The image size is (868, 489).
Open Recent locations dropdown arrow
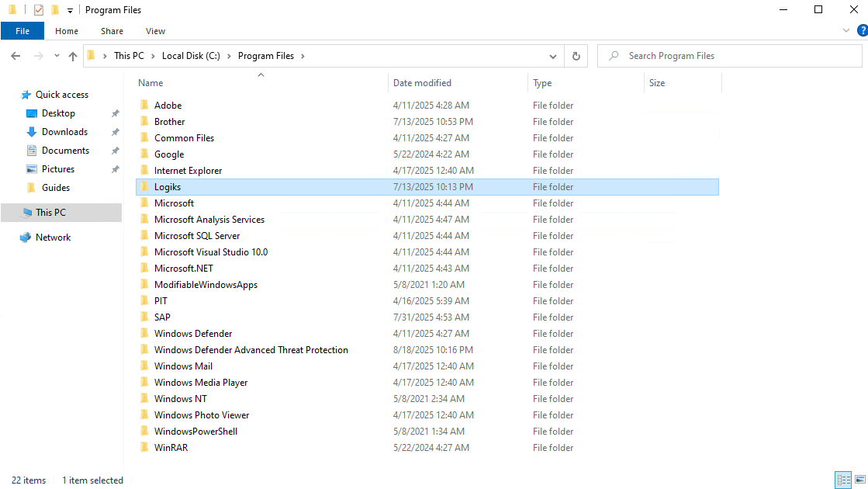(x=57, y=56)
